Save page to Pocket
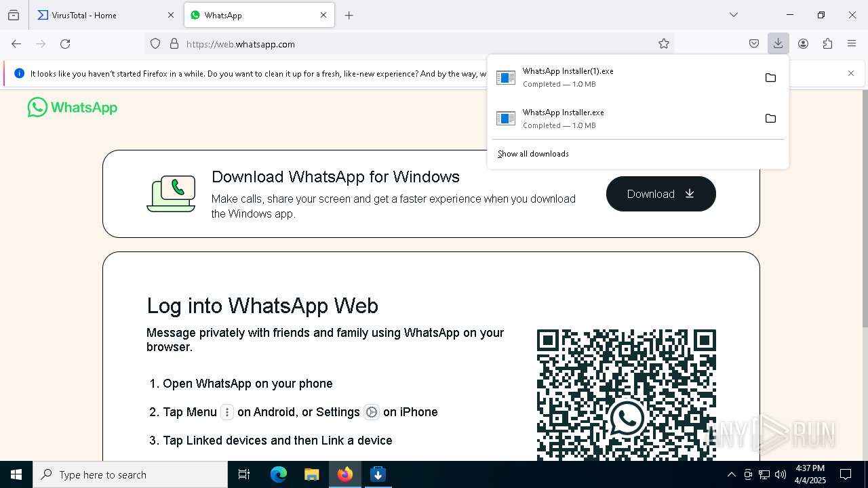The height and width of the screenshot is (488, 868). [754, 44]
